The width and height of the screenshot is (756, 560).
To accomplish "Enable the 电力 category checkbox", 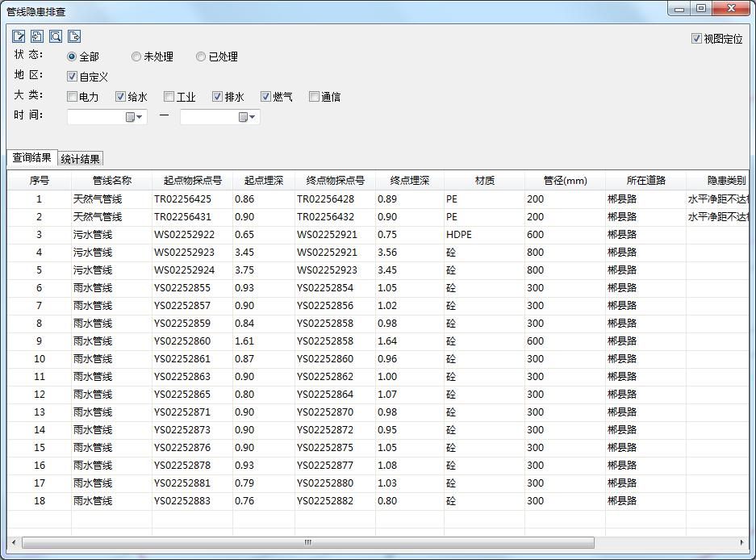I will point(72,96).
